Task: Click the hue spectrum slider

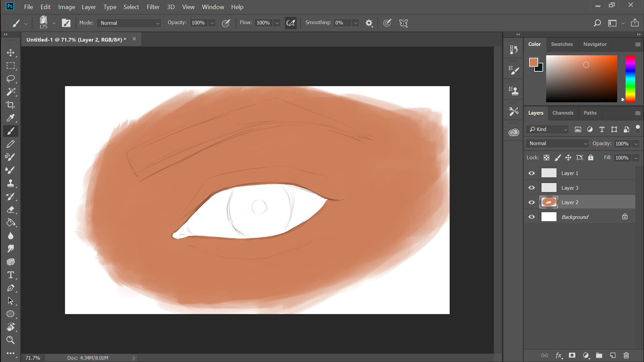Action: click(x=630, y=79)
